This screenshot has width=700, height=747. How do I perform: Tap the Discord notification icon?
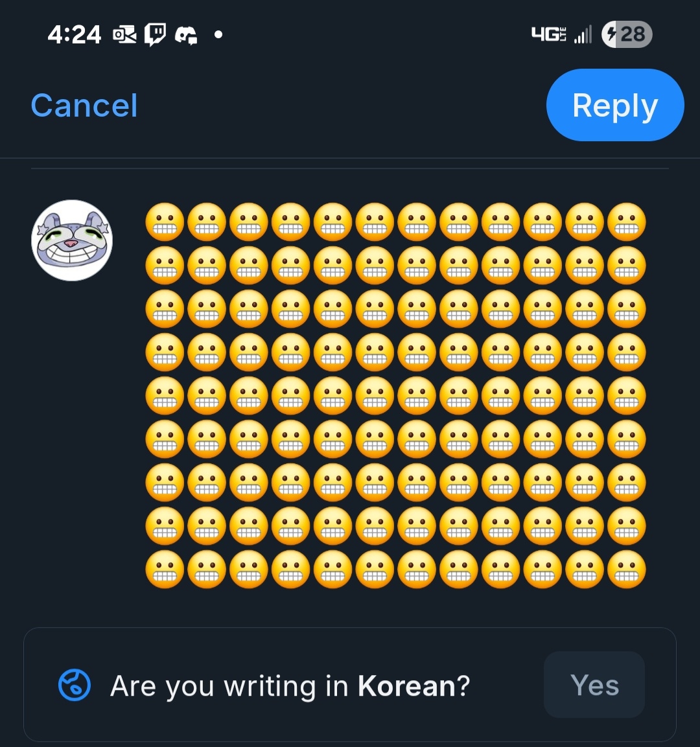186,34
